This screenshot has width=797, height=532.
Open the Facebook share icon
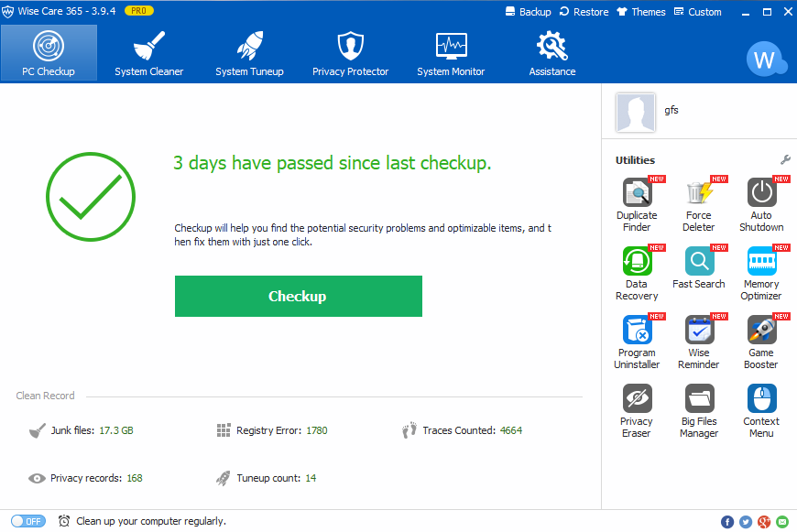[727, 522]
